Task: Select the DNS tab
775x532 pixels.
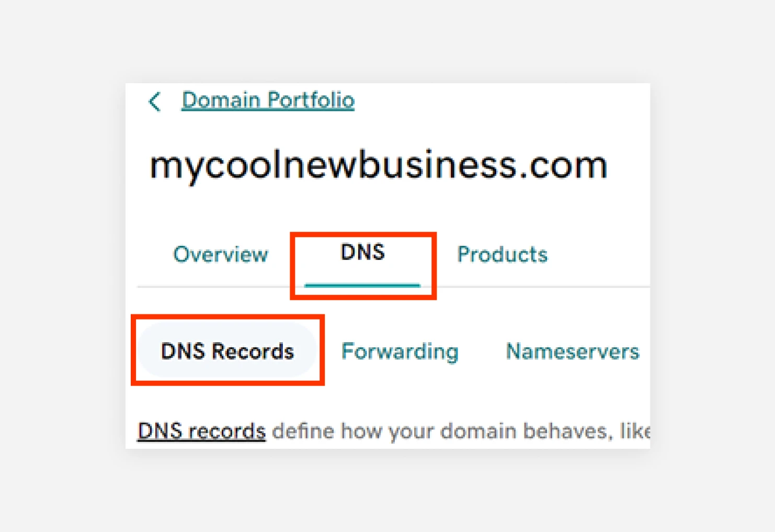Action: coord(362,253)
